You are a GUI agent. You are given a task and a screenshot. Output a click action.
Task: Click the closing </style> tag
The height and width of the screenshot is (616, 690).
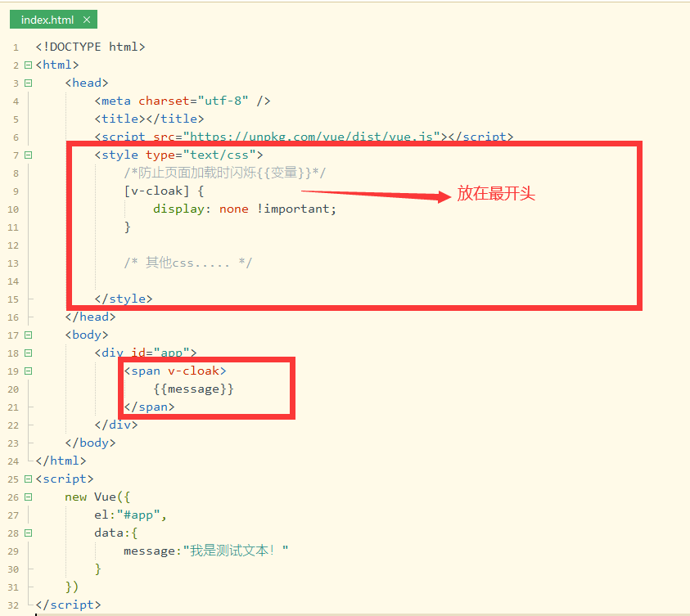[124, 299]
